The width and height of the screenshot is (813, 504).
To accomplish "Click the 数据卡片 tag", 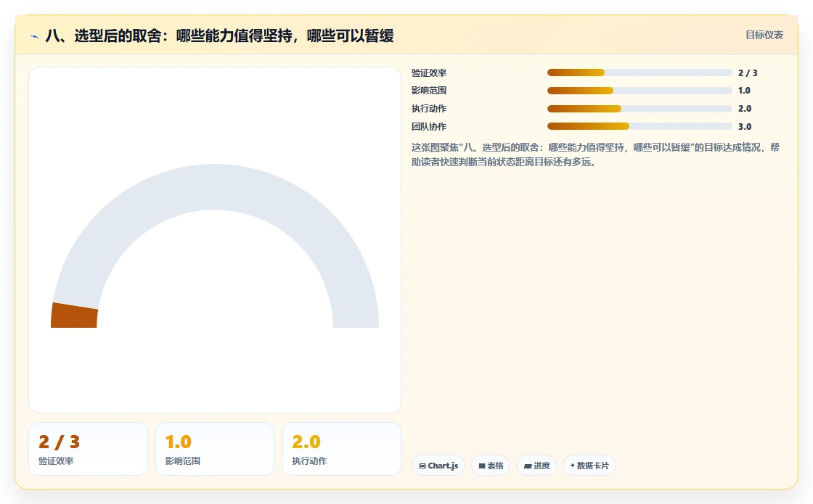I will tap(589, 466).
